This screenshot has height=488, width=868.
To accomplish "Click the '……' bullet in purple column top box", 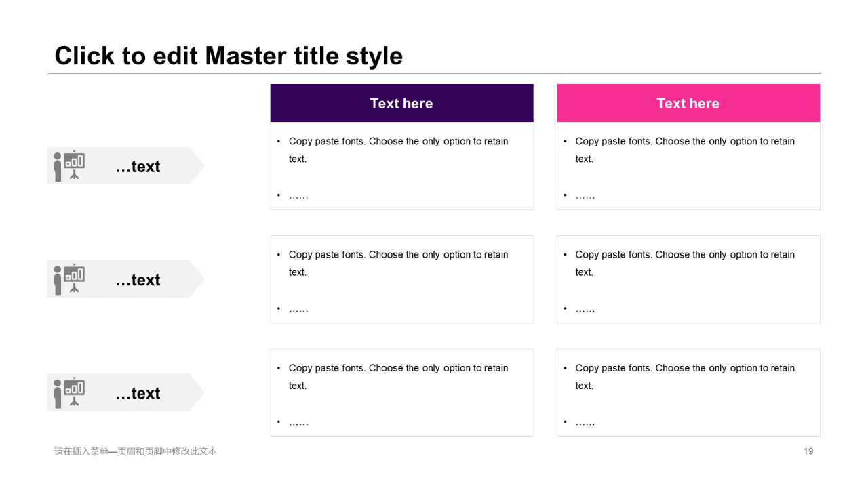I will [x=298, y=196].
